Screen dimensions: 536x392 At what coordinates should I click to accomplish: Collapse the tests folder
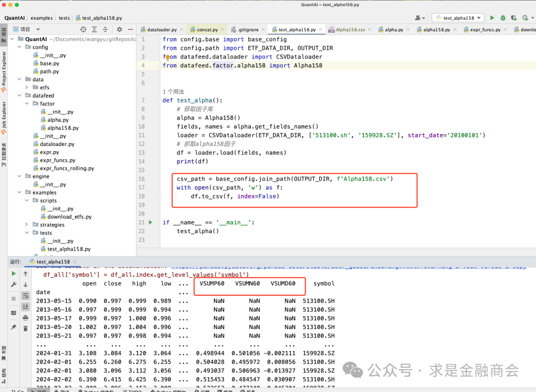click(x=27, y=232)
